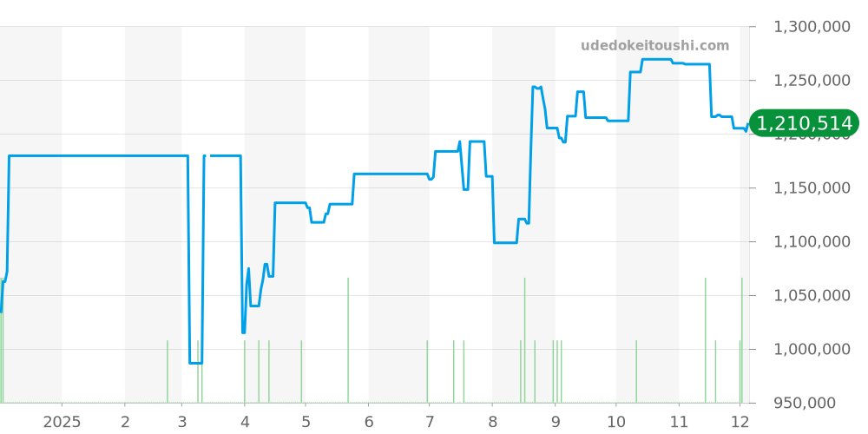Select the 2025 x-axis label
The width and height of the screenshot is (868, 434).
62,422
